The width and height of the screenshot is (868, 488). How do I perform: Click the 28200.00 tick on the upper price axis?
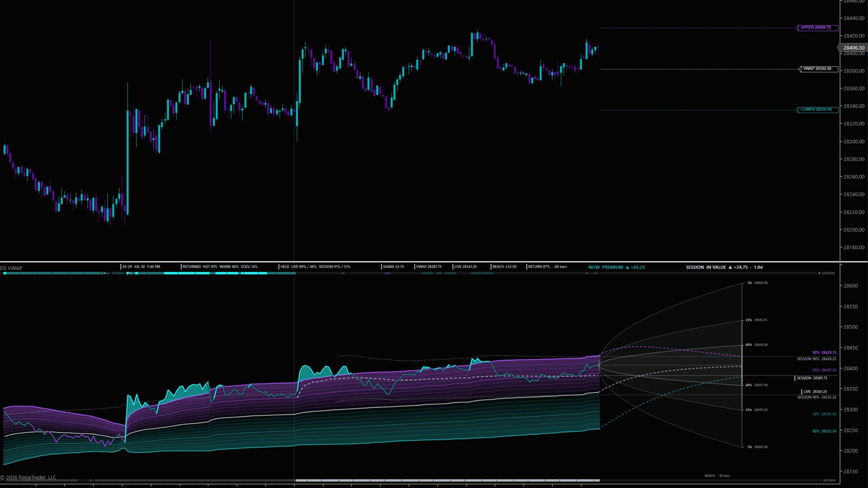[854, 230]
